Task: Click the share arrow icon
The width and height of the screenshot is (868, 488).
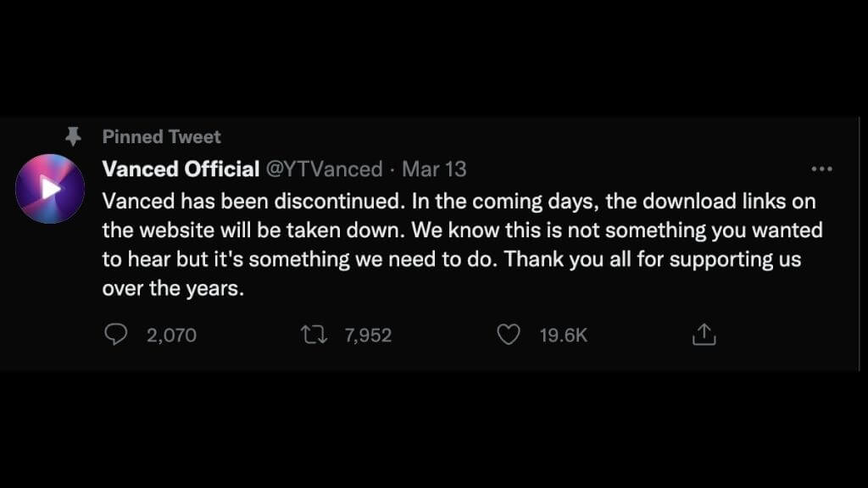Action: click(x=704, y=335)
